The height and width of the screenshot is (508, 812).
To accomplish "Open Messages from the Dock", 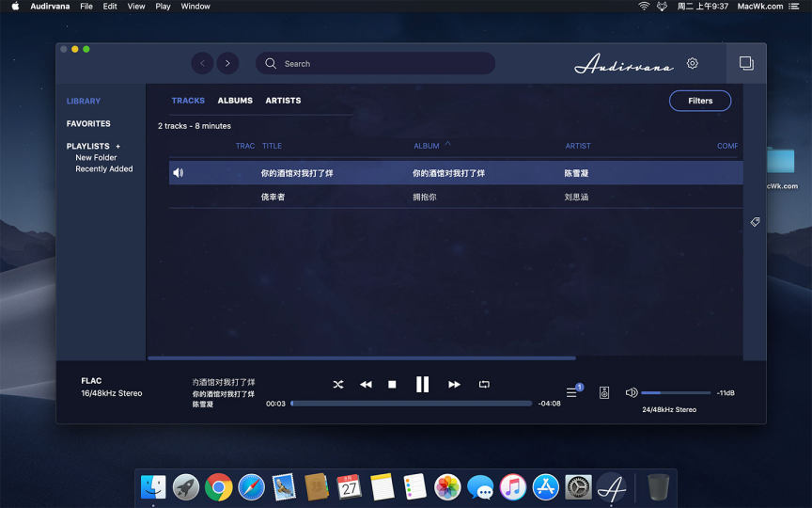I will (x=480, y=487).
